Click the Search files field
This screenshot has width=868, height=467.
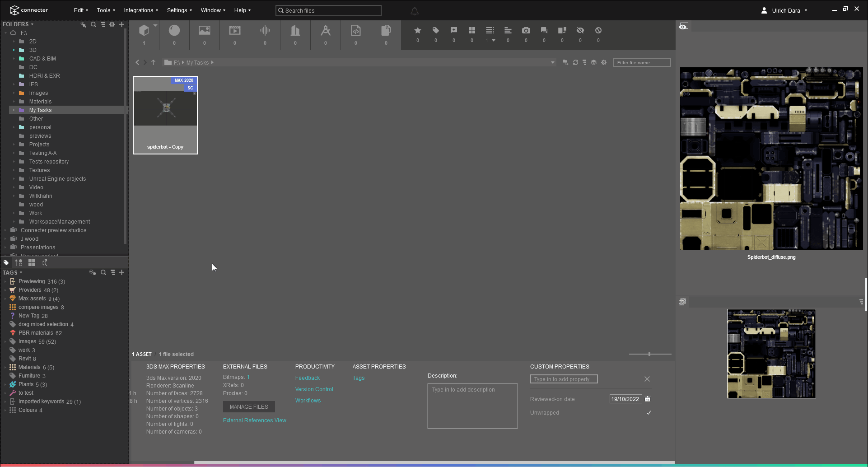pos(328,10)
